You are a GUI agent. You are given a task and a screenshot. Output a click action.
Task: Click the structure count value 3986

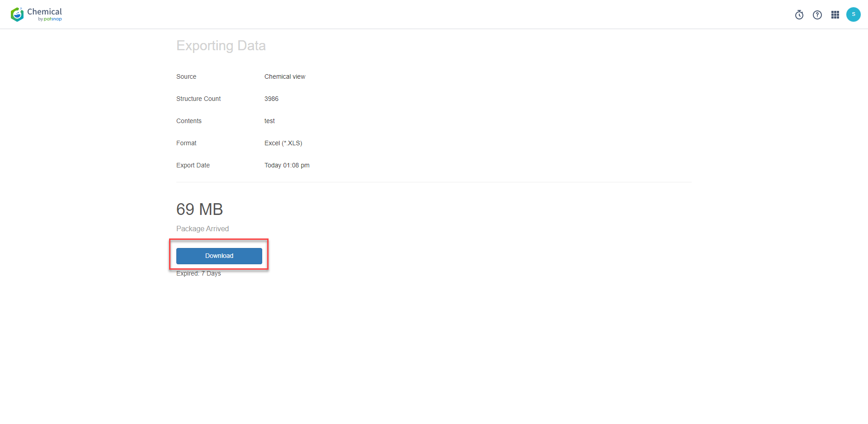click(271, 99)
